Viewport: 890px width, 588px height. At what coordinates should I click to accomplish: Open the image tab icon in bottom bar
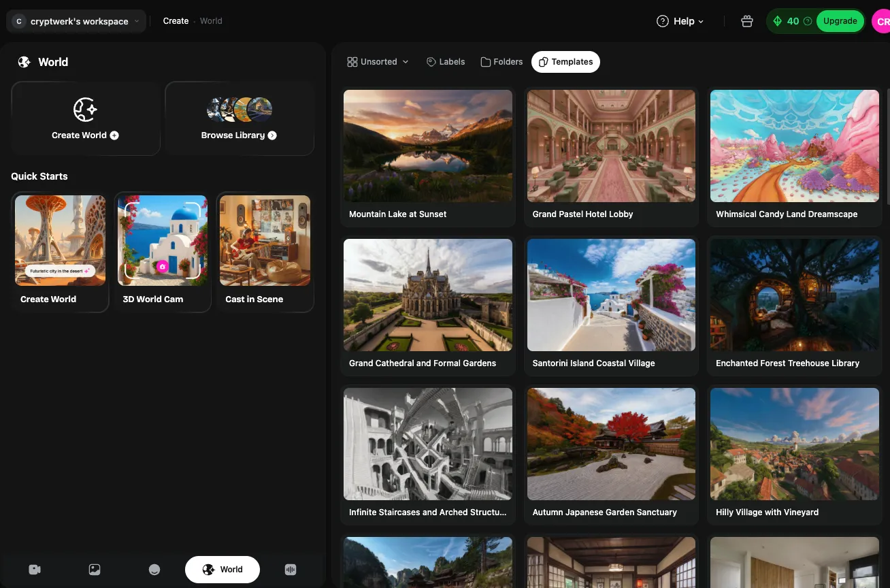[x=95, y=570]
